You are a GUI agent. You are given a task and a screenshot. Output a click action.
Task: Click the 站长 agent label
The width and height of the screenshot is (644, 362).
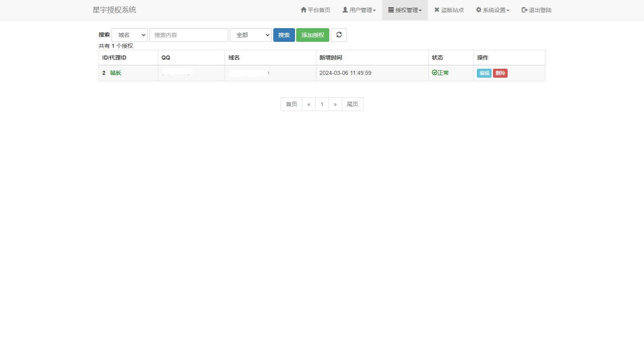pos(116,73)
